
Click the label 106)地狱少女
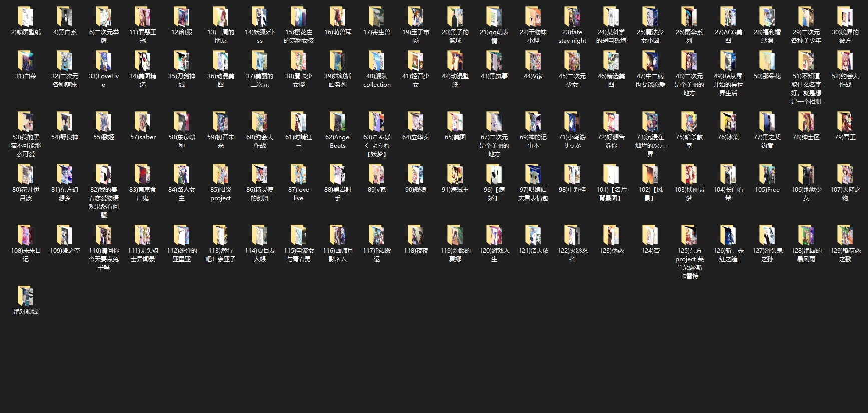tap(806, 194)
